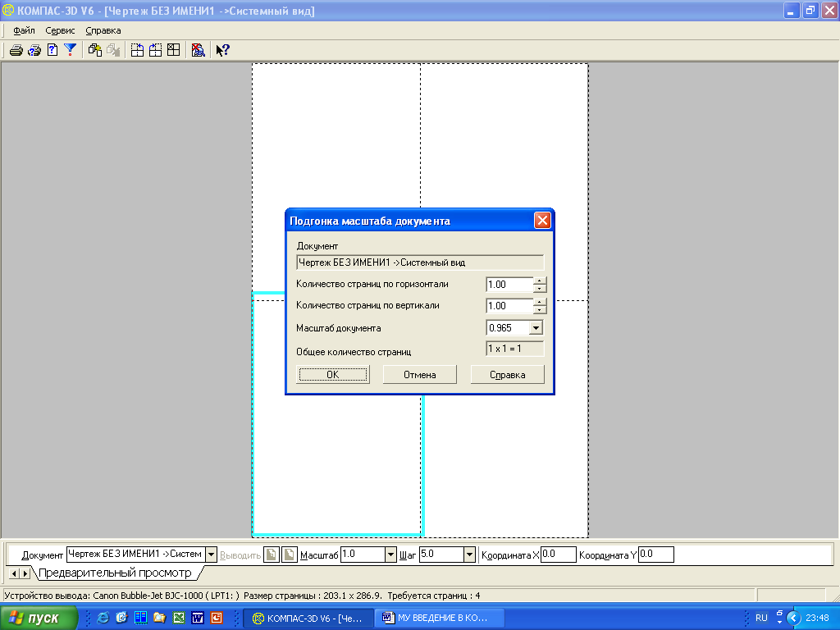This screenshot has height=630, width=840.
Task: Click the page with question mark icon
Action: [52, 50]
